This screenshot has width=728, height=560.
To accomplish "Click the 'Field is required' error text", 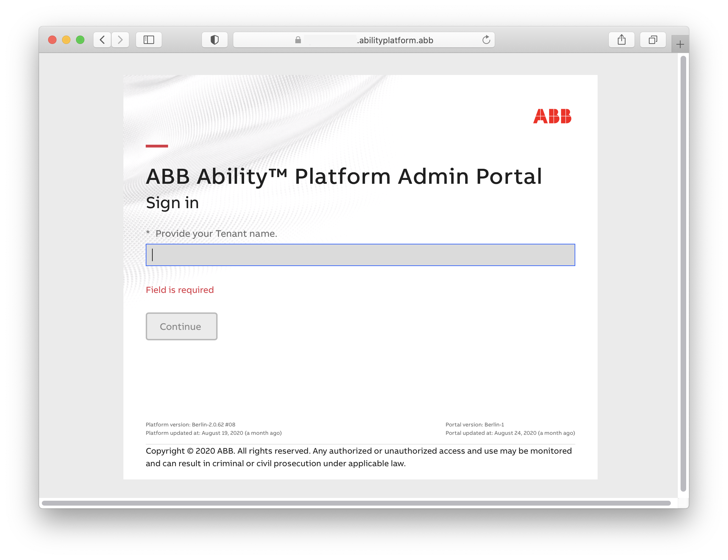I will pyautogui.click(x=180, y=290).
